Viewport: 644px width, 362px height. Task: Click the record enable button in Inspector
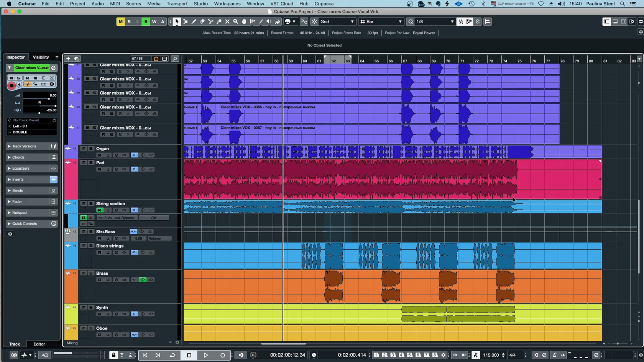pyautogui.click(x=11, y=86)
